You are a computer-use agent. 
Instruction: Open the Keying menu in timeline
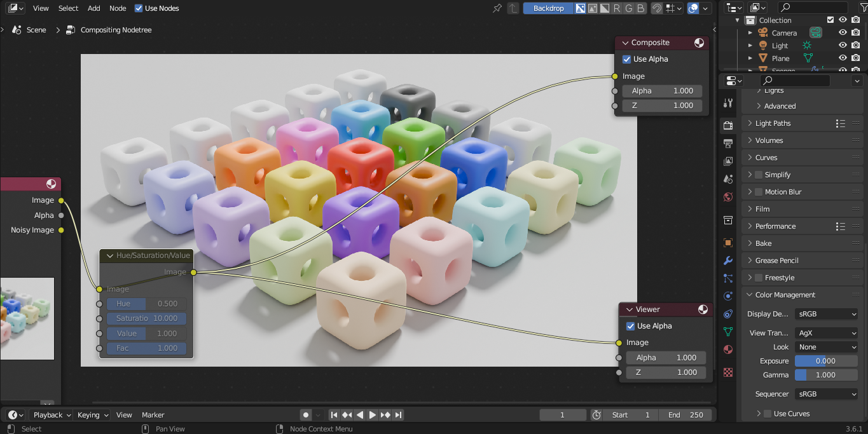92,415
